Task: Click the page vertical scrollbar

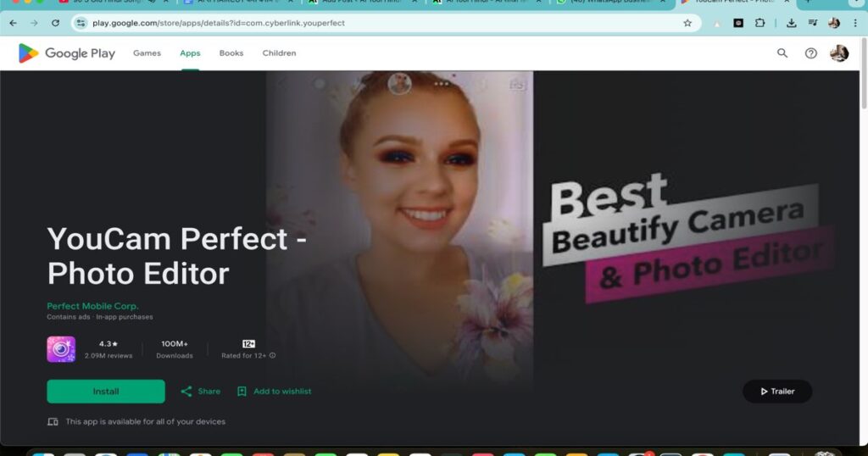Action: tap(864, 74)
